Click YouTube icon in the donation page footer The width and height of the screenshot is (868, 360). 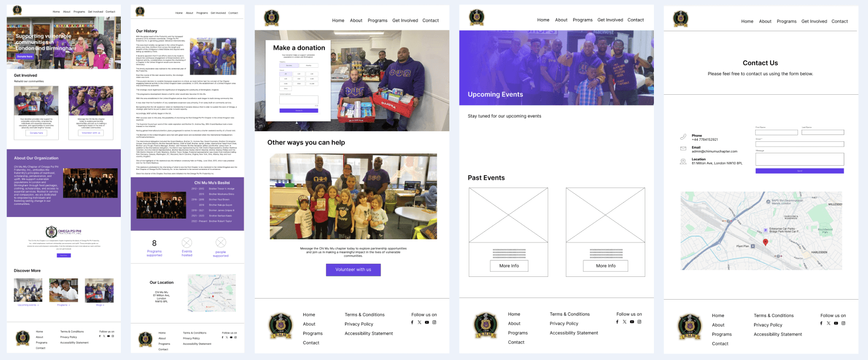click(x=427, y=322)
